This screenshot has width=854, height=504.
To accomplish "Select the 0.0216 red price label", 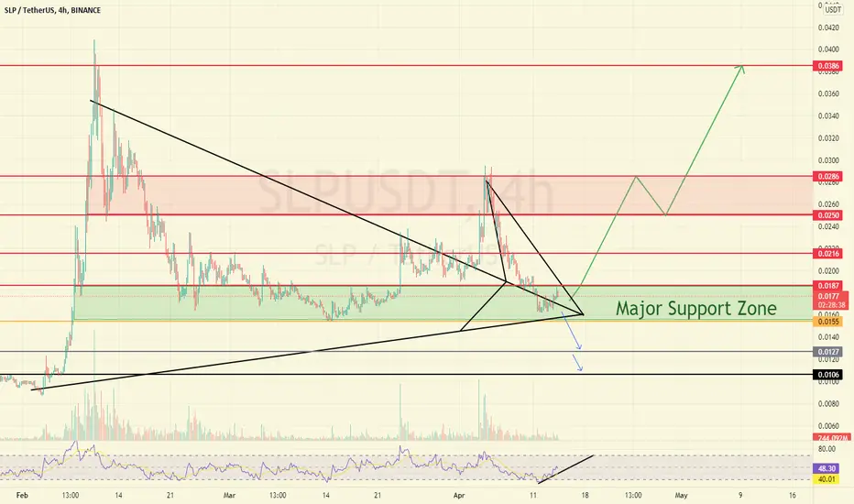I will point(827,253).
